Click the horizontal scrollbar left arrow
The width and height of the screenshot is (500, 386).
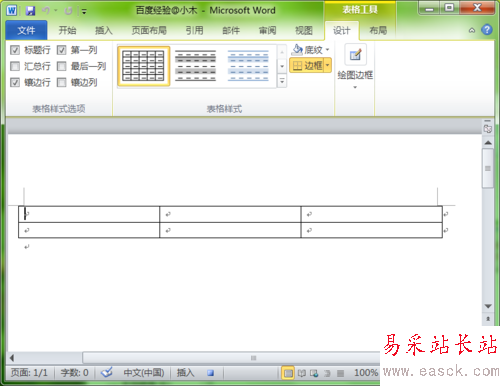12,358
